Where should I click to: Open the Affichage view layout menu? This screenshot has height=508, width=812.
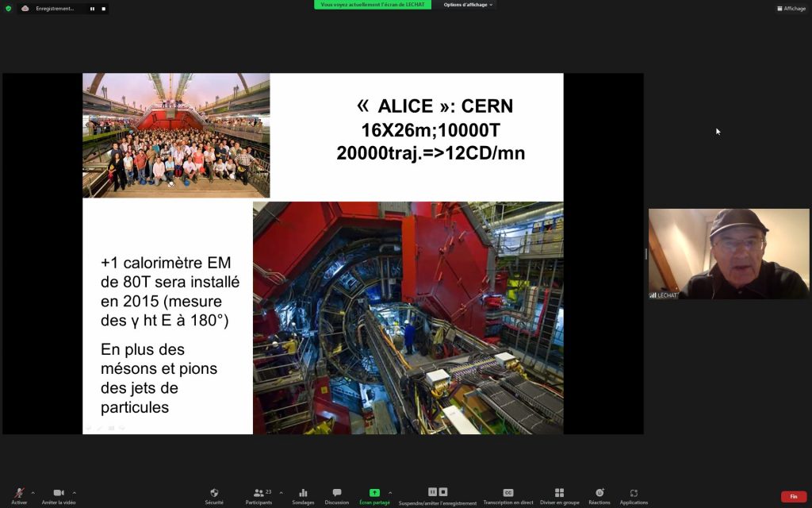tap(791, 8)
